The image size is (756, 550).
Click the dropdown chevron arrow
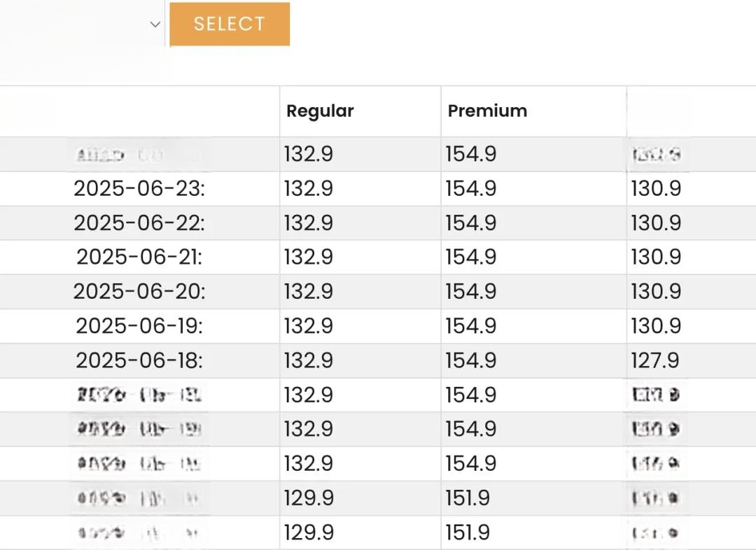155,24
